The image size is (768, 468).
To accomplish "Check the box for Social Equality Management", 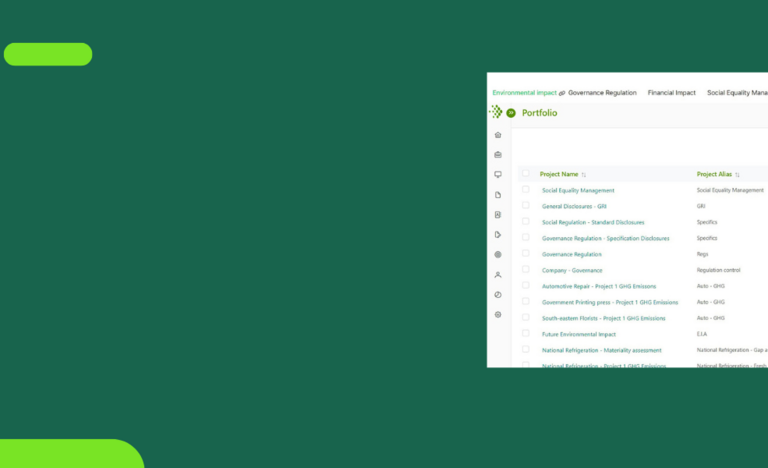I will click(525, 190).
